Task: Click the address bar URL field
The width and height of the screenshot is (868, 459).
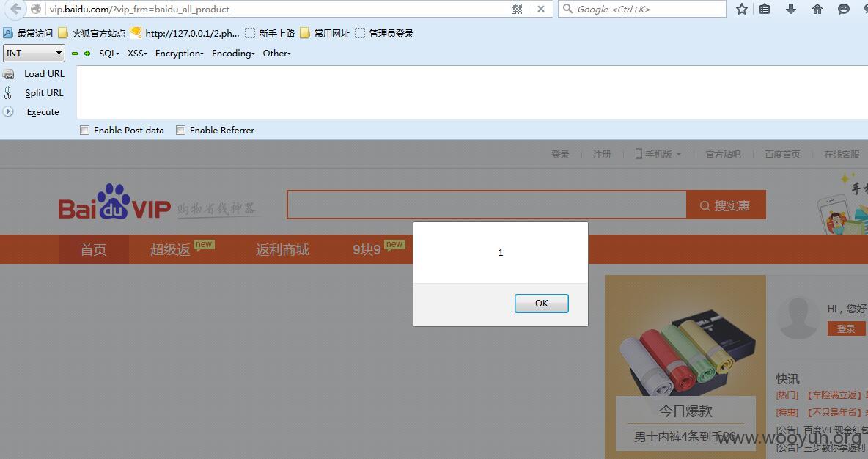Action: (277, 9)
